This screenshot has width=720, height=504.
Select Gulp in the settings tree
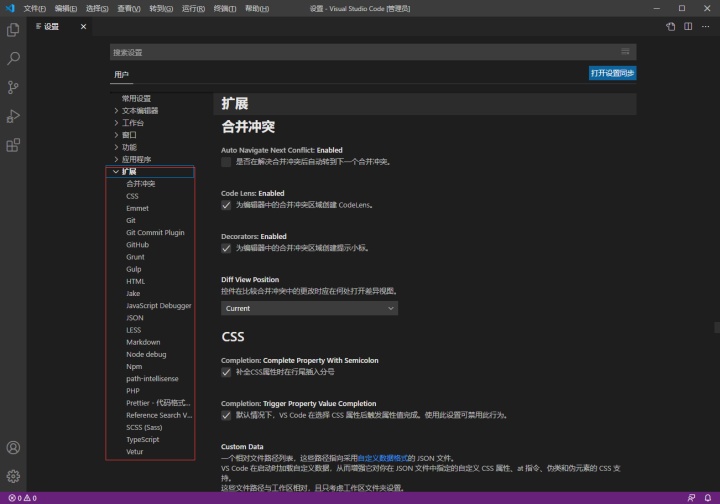[x=134, y=269]
